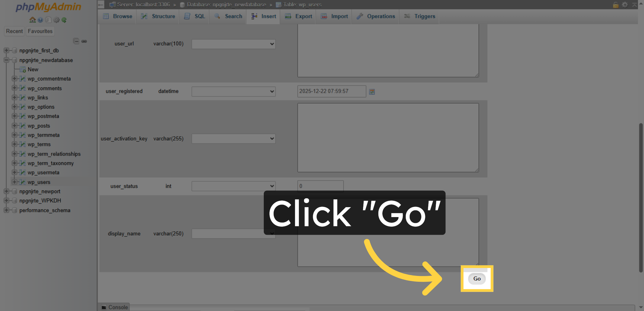Click the collapse all tree icon
644x311 pixels.
click(x=76, y=41)
